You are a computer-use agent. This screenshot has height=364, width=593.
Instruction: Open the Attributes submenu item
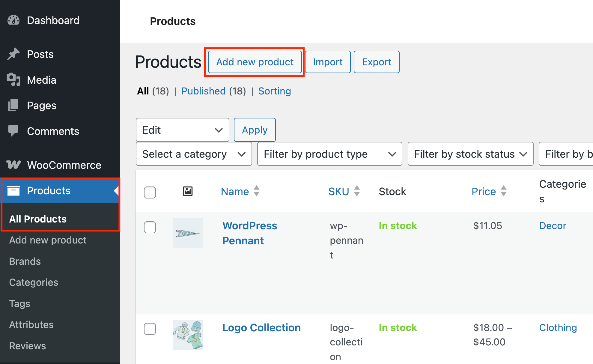pyautogui.click(x=31, y=325)
